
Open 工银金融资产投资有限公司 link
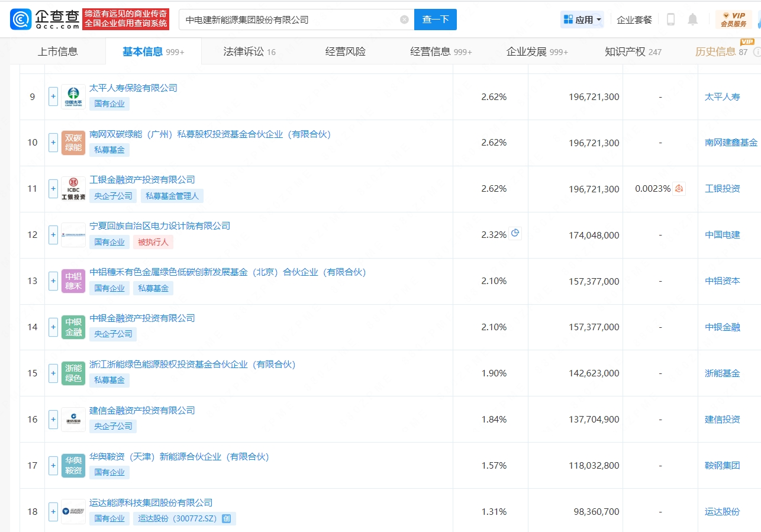(x=142, y=179)
